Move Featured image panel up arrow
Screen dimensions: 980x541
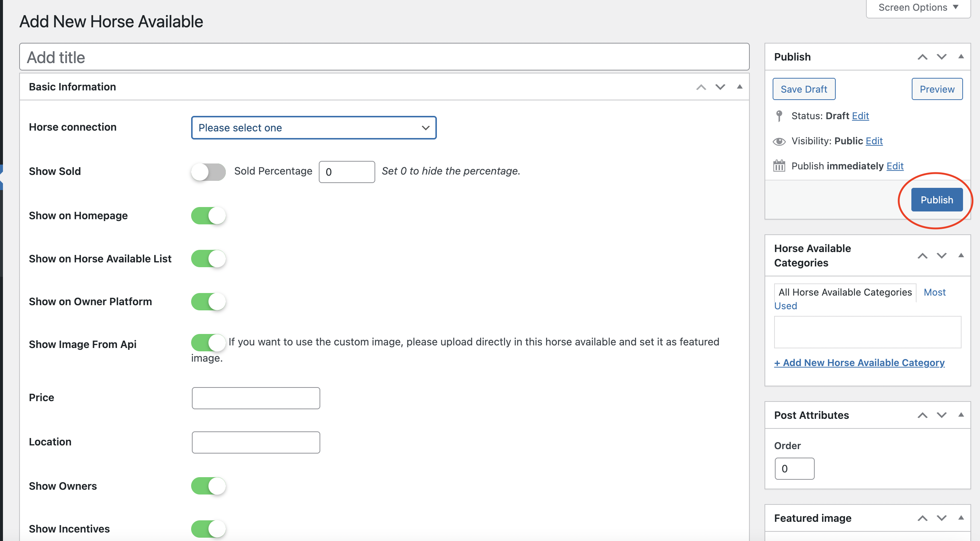[922, 518]
